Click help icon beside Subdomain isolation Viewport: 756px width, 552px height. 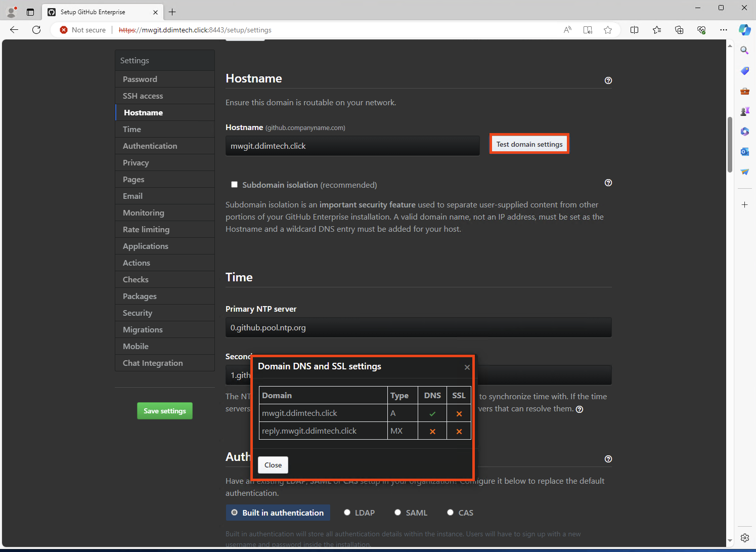(608, 183)
